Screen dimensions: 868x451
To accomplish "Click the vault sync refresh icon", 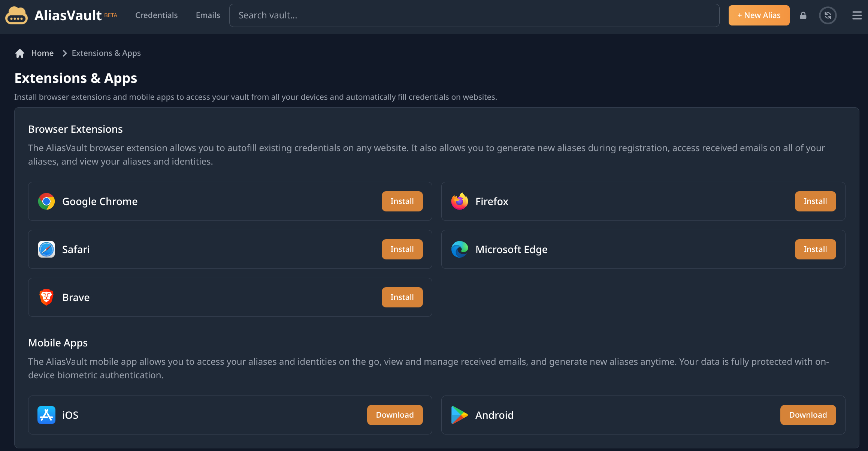I will (828, 15).
